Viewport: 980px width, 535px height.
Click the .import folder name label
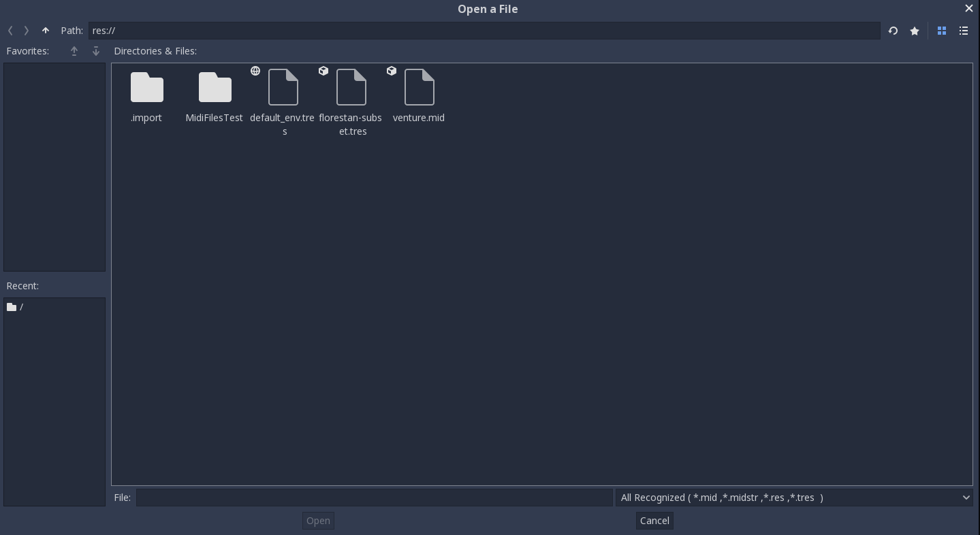pyautogui.click(x=146, y=118)
